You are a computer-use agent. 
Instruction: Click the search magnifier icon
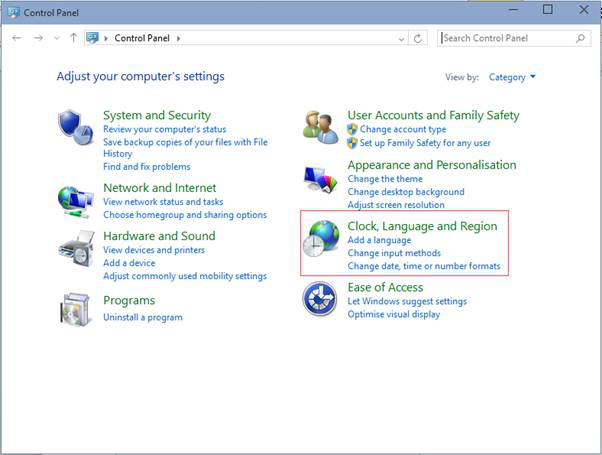click(x=580, y=38)
